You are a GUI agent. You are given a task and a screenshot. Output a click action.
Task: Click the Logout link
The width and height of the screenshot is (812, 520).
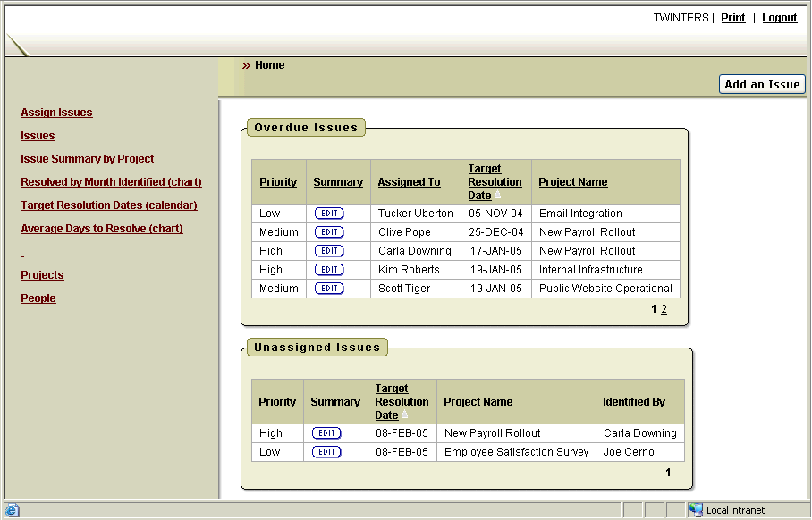(x=779, y=18)
